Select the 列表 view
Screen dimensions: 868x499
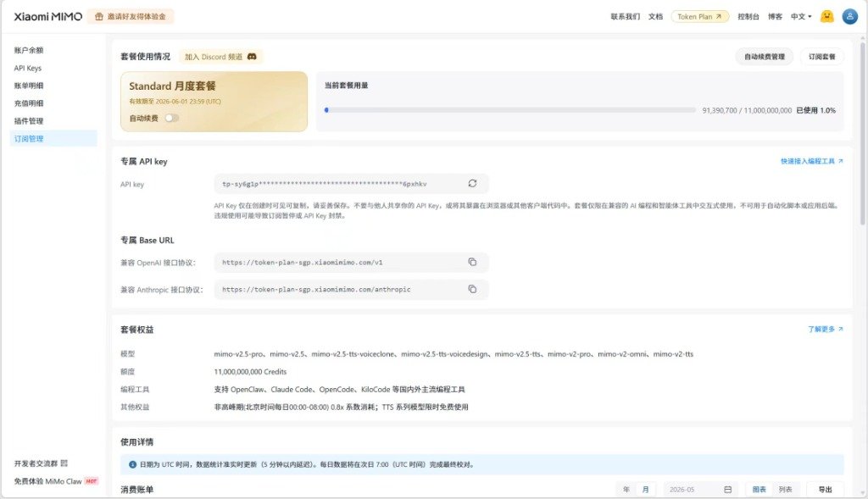(x=785, y=490)
